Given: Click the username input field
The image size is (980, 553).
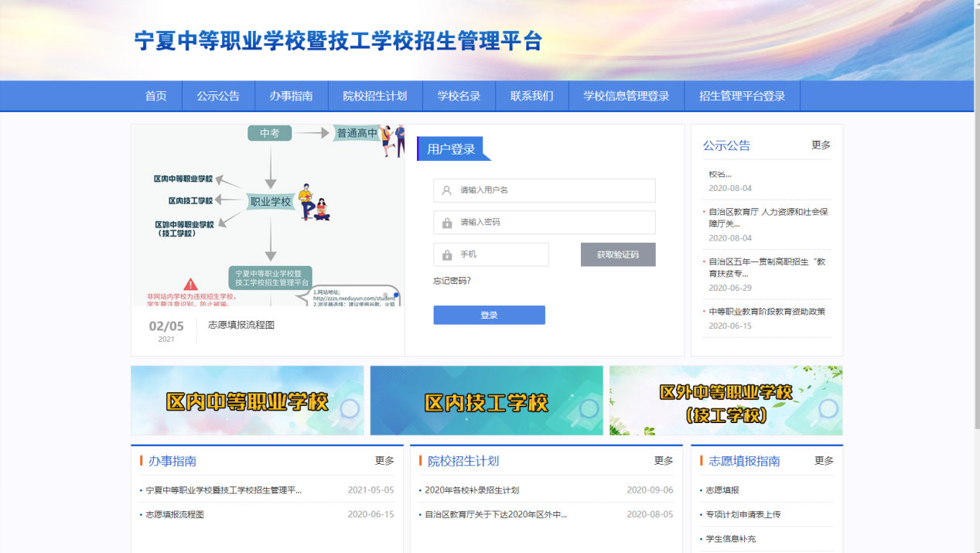Looking at the screenshot, I should tap(545, 190).
